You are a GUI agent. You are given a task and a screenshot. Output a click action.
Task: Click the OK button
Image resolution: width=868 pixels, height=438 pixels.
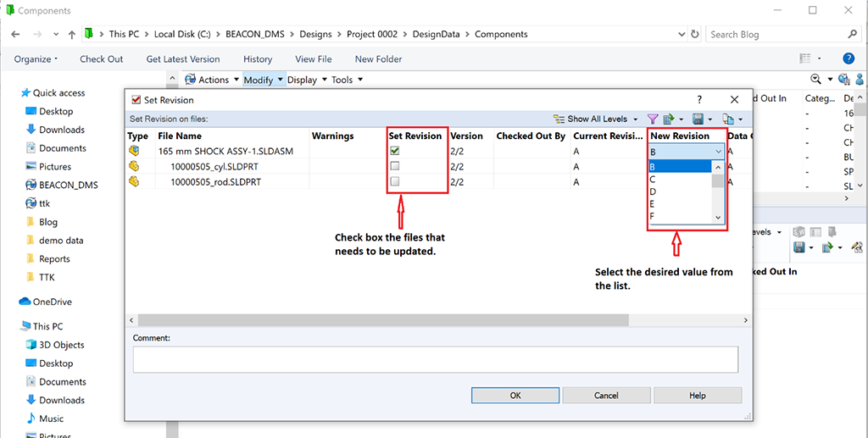(x=515, y=396)
